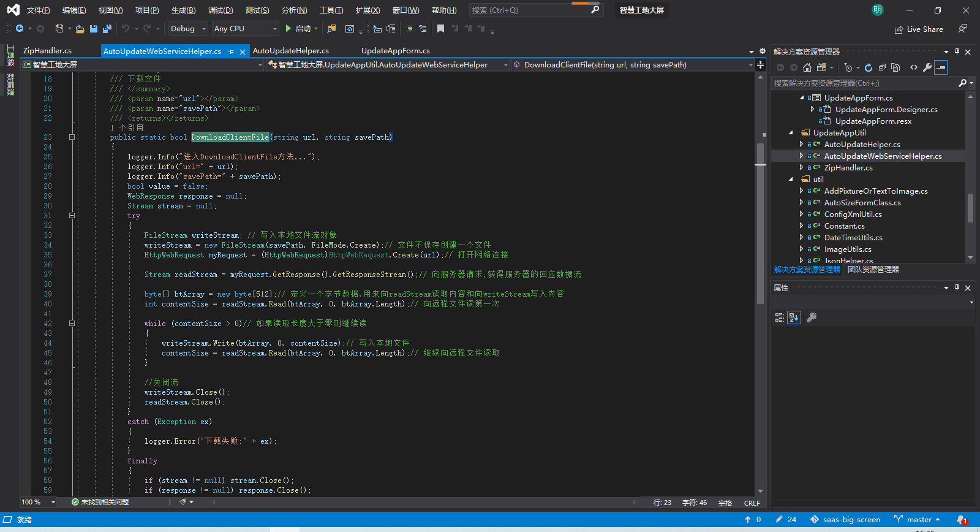Open the notifications bell in status bar

(x=962, y=520)
